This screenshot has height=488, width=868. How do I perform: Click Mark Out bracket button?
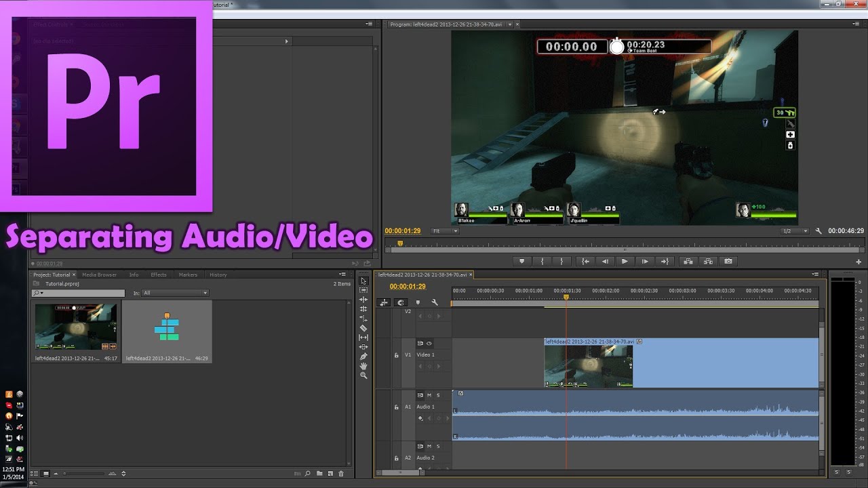pyautogui.click(x=561, y=261)
